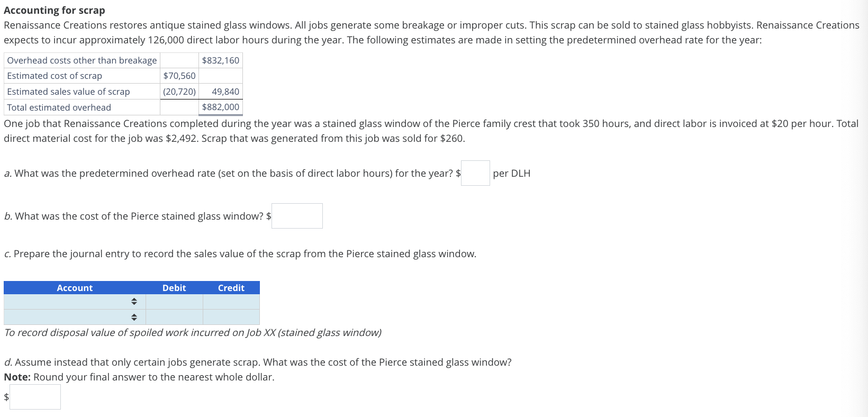Click the first row Credit entry cell
Screen dimensions: 868x417
(x=231, y=301)
